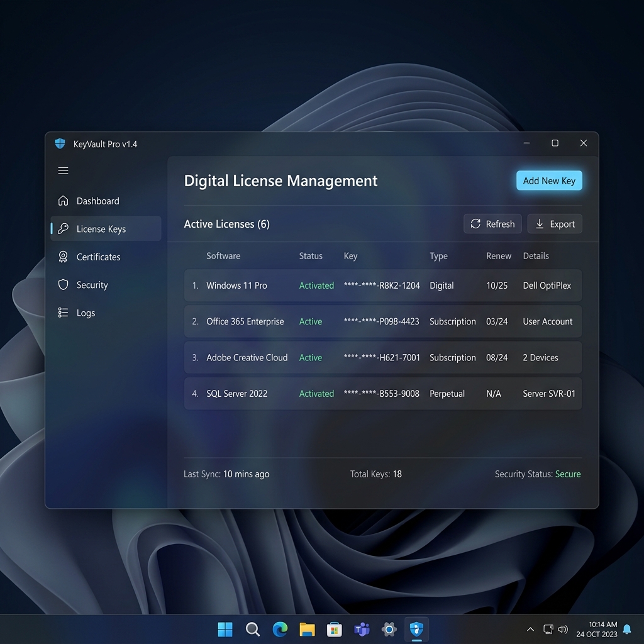Open the Security sidebar page
Viewport: 644px width, 644px height.
106,285
